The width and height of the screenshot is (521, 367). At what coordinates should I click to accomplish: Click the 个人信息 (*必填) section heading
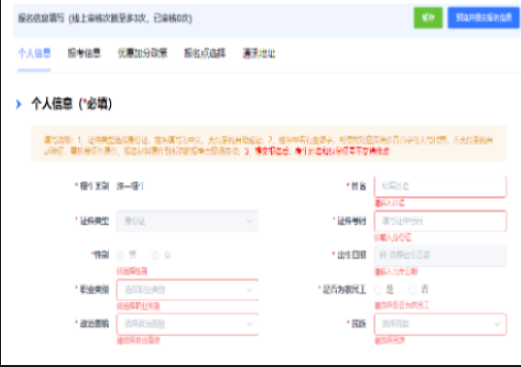pyautogui.click(x=72, y=104)
